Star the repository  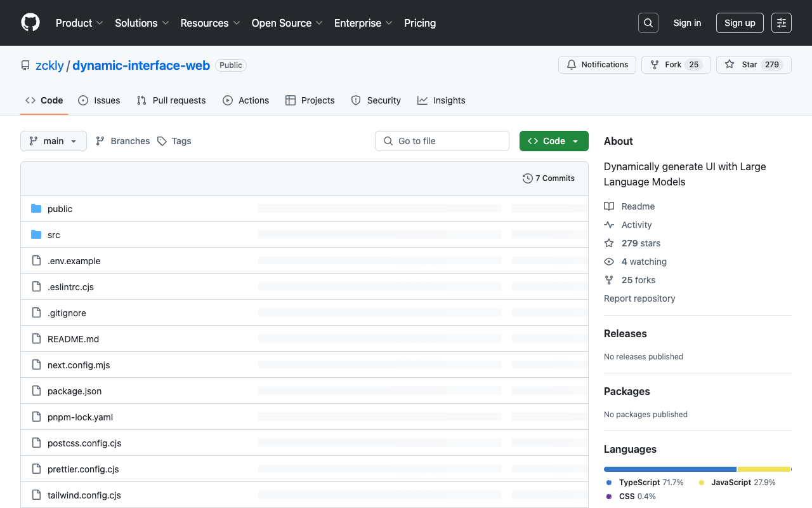tap(754, 65)
